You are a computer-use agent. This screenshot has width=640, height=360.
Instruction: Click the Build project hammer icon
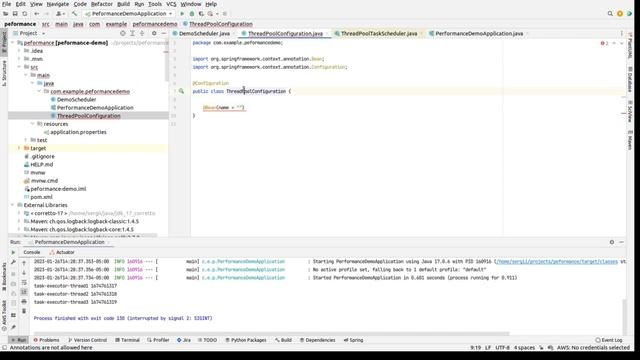point(74,14)
